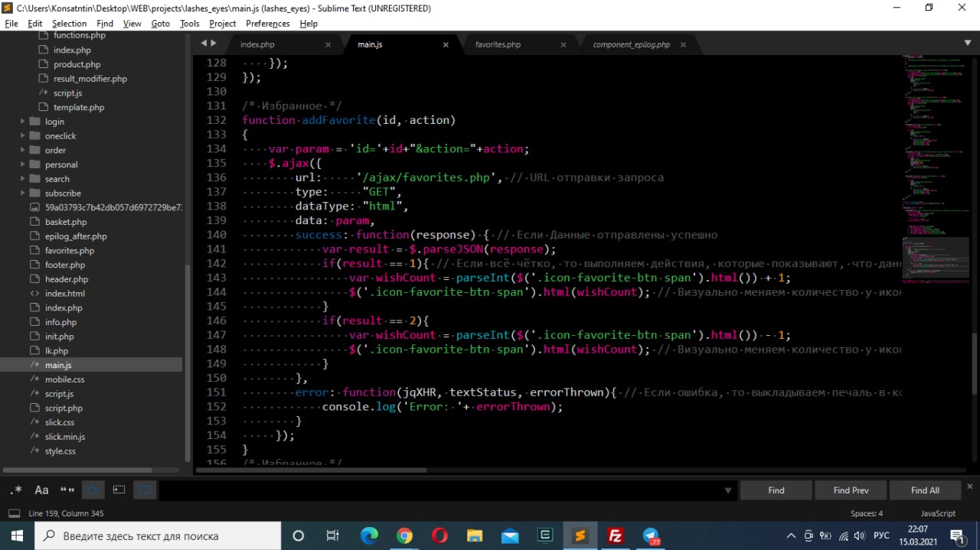Click the Find All button
The image size is (980, 550).
925,490
